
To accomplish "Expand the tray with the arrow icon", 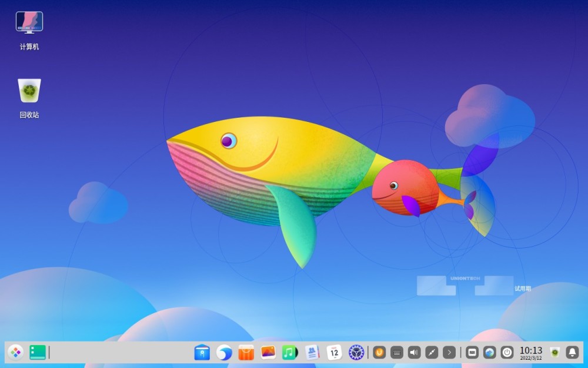I will (x=449, y=352).
